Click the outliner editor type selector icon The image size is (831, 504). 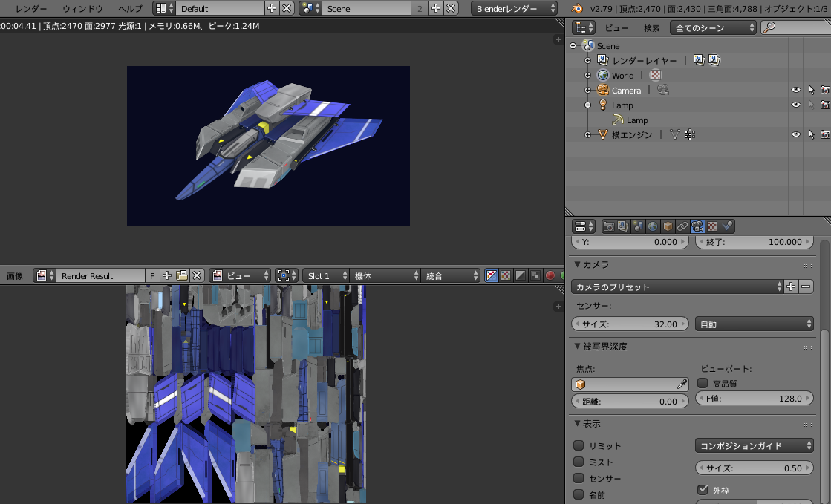[x=584, y=27]
